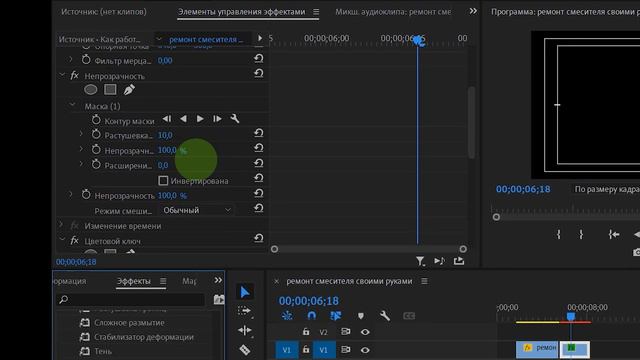Open timeline display settings wrench

tap(384, 316)
